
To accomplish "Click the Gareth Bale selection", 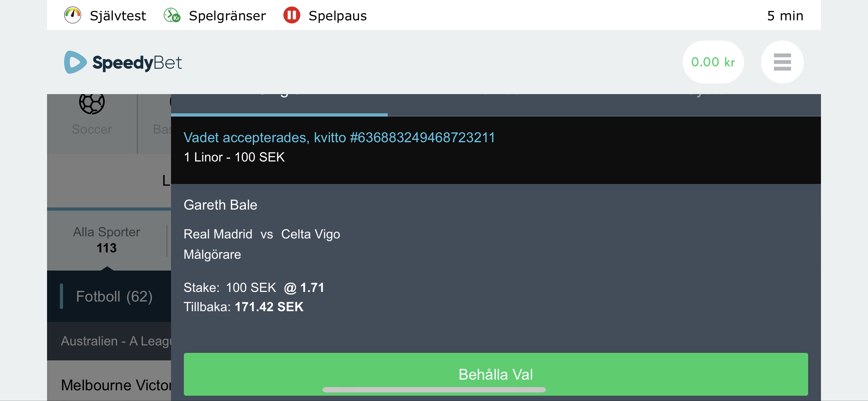I will coord(220,205).
